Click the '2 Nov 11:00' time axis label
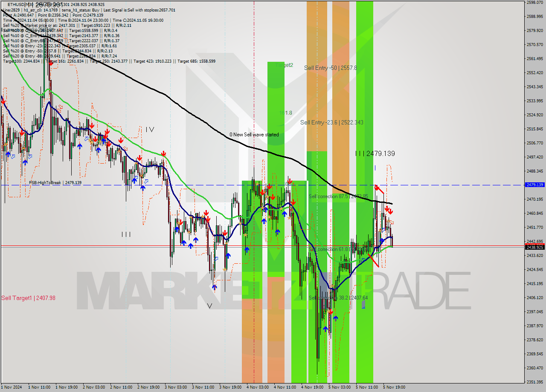Viewport: 546px width, 392px height. (x=121, y=387)
